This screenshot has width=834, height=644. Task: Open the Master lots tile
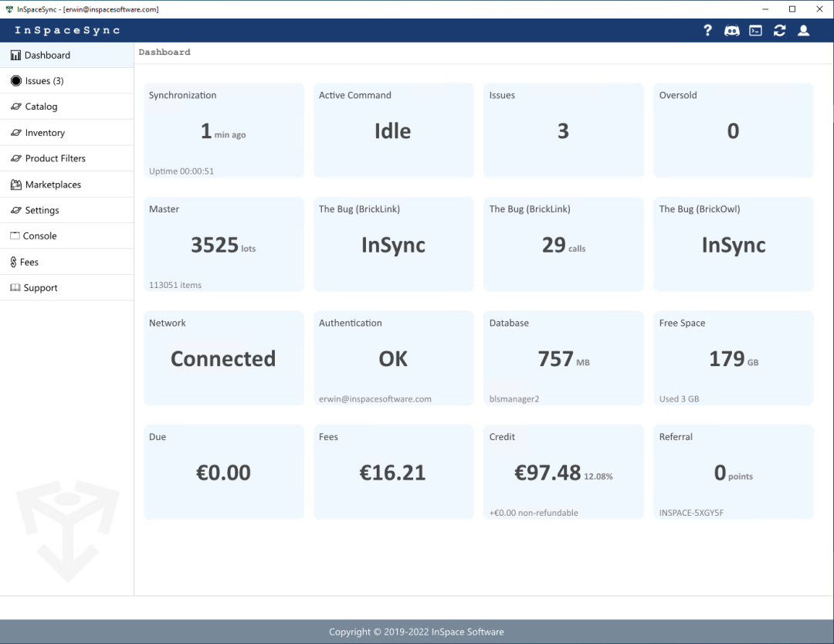[223, 245]
